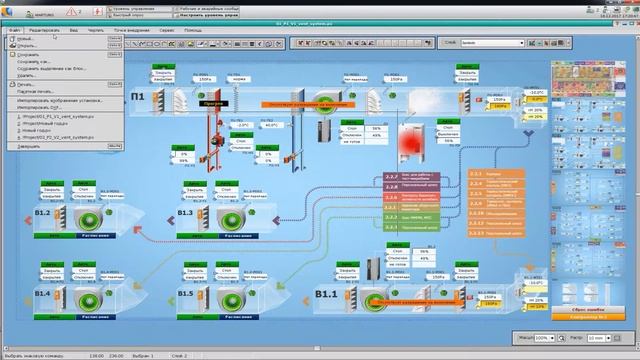Click the red lightning icon in top bar
Screen dimensions: 640x360
(x=98, y=11)
